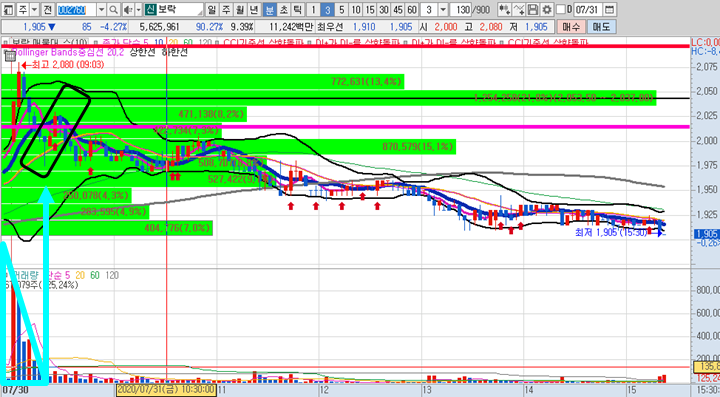The image size is (720, 397).
Task: Click the speaker sound alert icon
Action: point(128,9)
